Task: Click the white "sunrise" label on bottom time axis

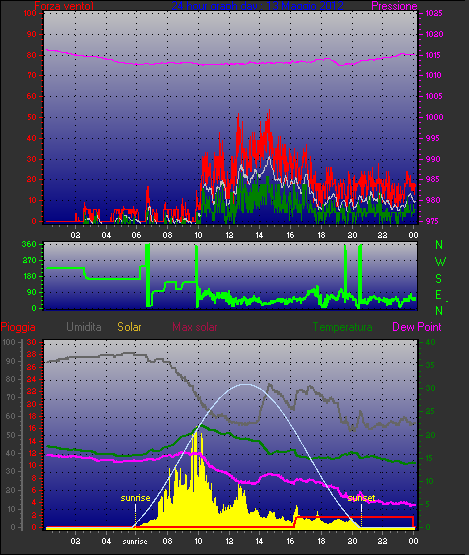Action: [x=135, y=542]
